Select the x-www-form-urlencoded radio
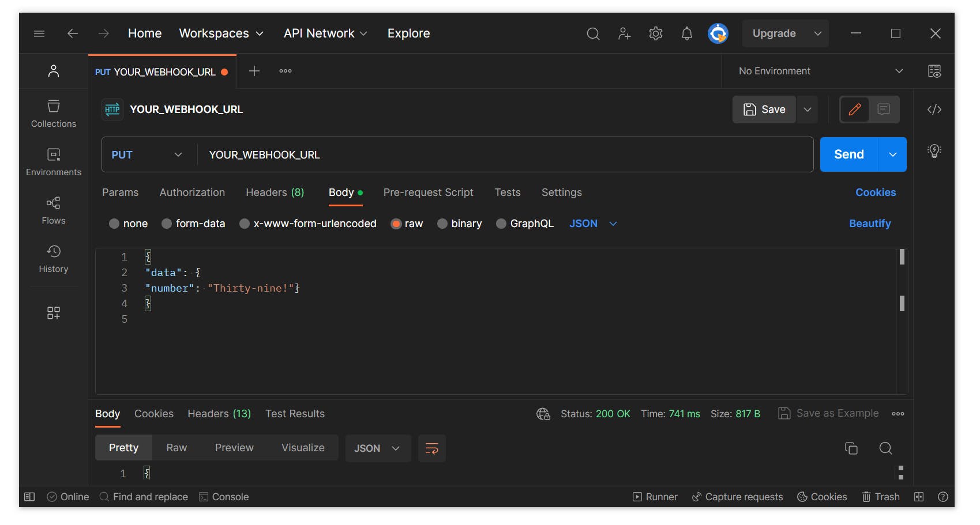Viewport: 980px width, 525px height. [x=245, y=224]
